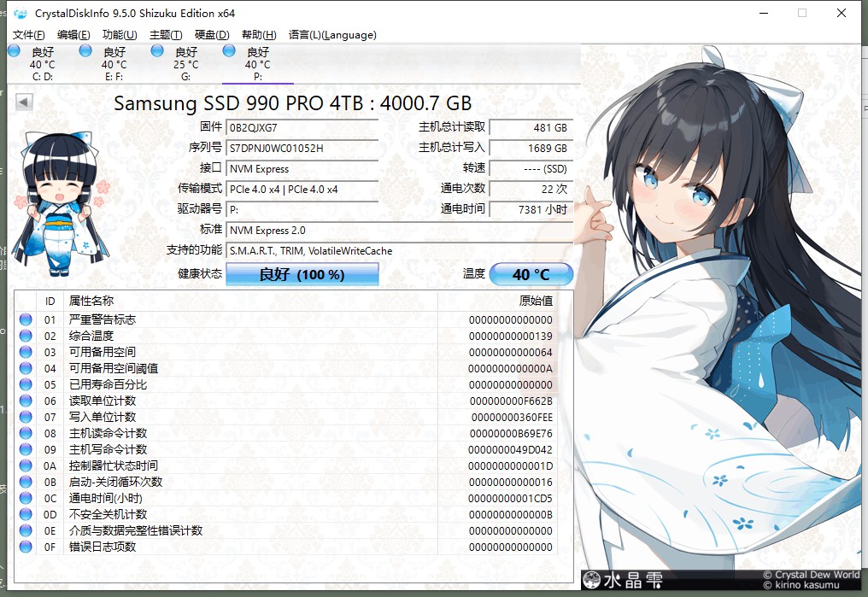Click the chibi Shizuku character image

62,203
